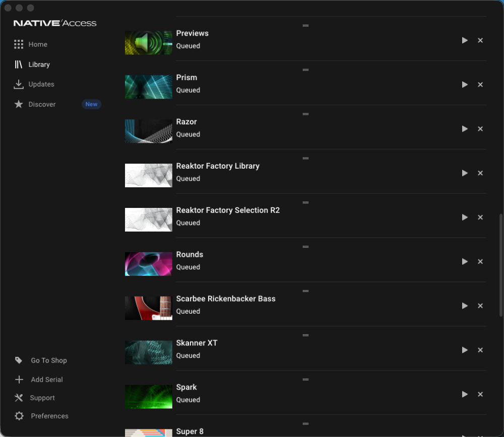The height and width of the screenshot is (437, 504).
Task: Click the Scarbee Rickenbacker Bass title
Action: click(226, 299)
